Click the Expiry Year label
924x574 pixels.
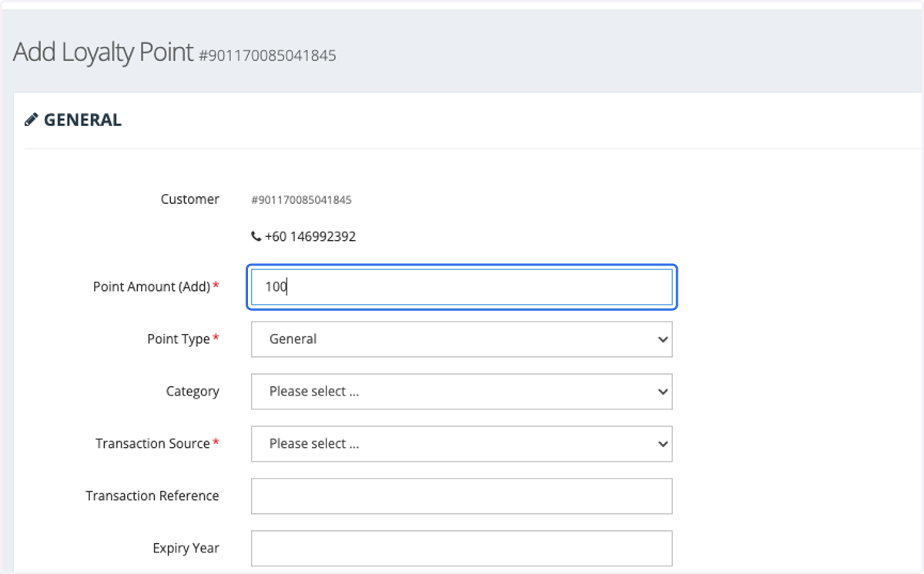pyautogui.click(x=186, y=549)
